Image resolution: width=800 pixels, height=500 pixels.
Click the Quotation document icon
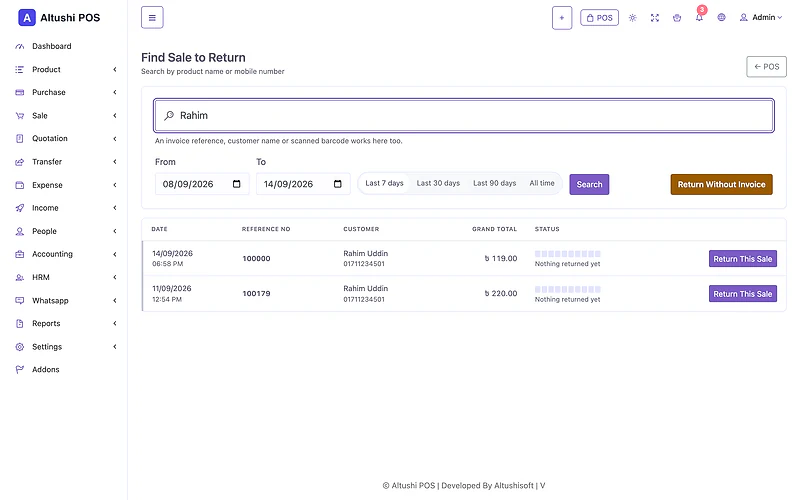(x=19, y=138)
